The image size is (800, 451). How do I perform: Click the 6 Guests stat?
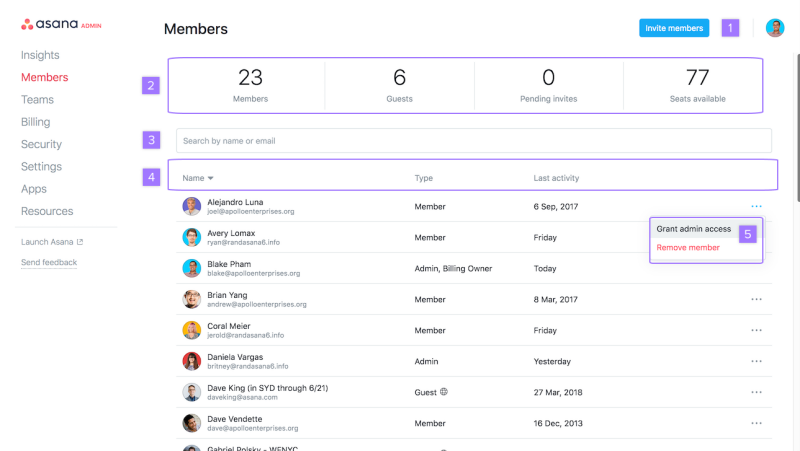(399, 85)
